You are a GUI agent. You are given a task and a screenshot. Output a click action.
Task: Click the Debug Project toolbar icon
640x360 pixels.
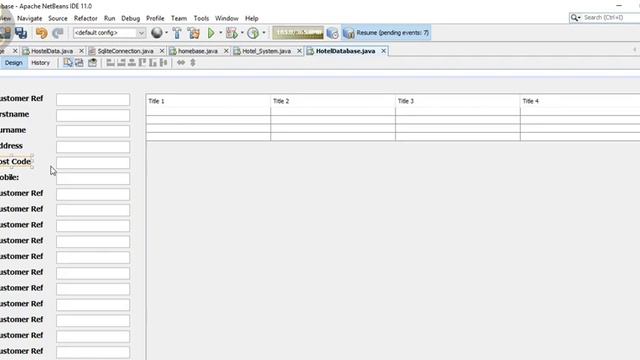[232, 33]
